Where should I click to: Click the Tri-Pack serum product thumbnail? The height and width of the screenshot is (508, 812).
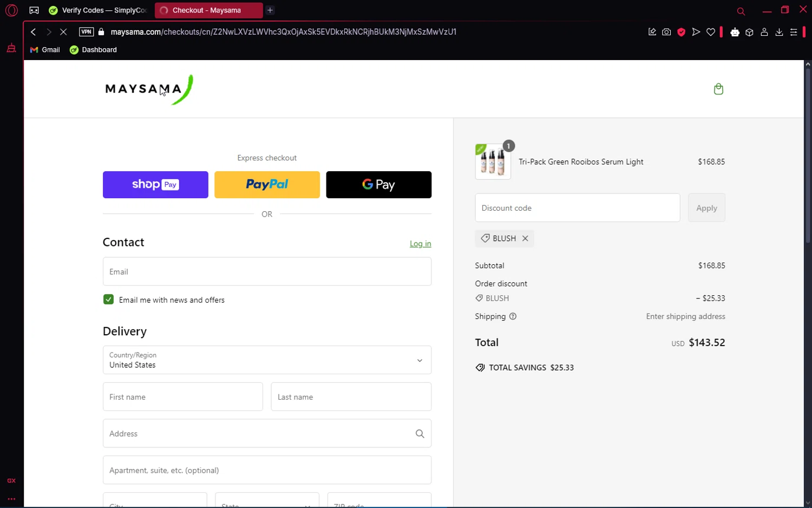(493, 161)
